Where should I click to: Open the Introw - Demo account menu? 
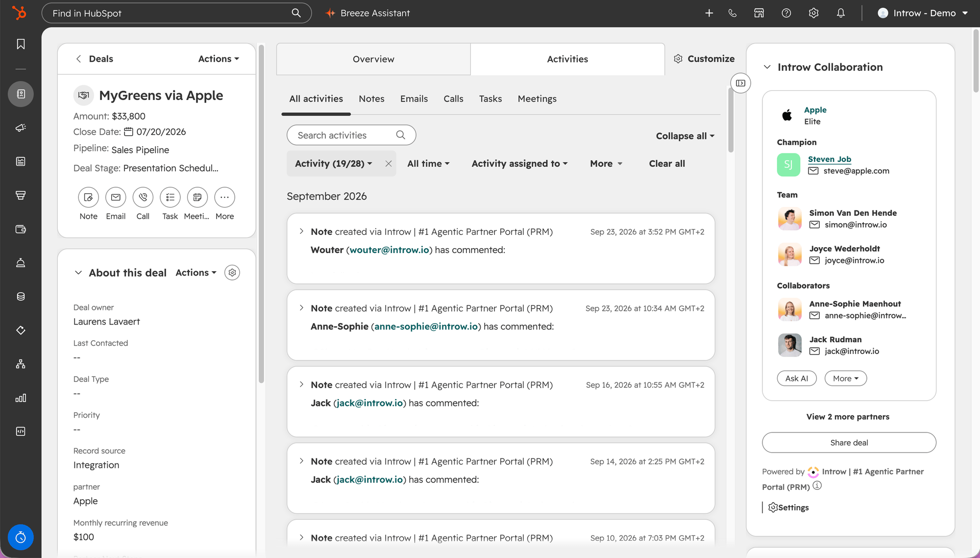[x=923, y=13]
